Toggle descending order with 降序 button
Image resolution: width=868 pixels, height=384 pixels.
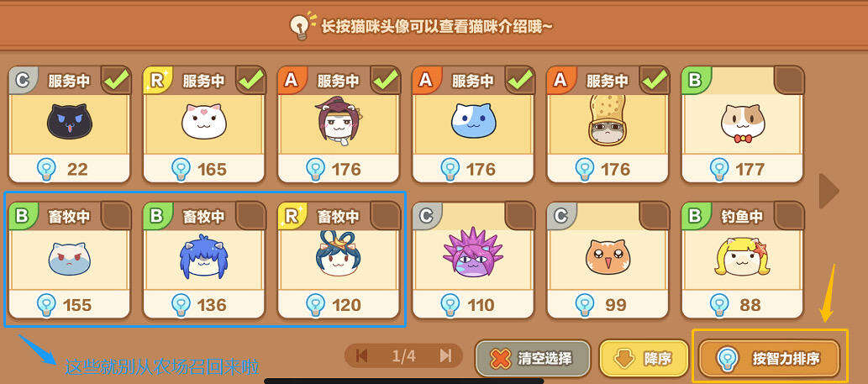pyautogui.click(x=644, y=359)
